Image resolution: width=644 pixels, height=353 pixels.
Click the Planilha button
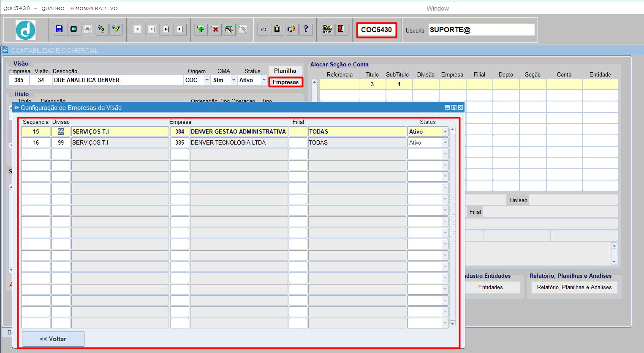point(285,71)
